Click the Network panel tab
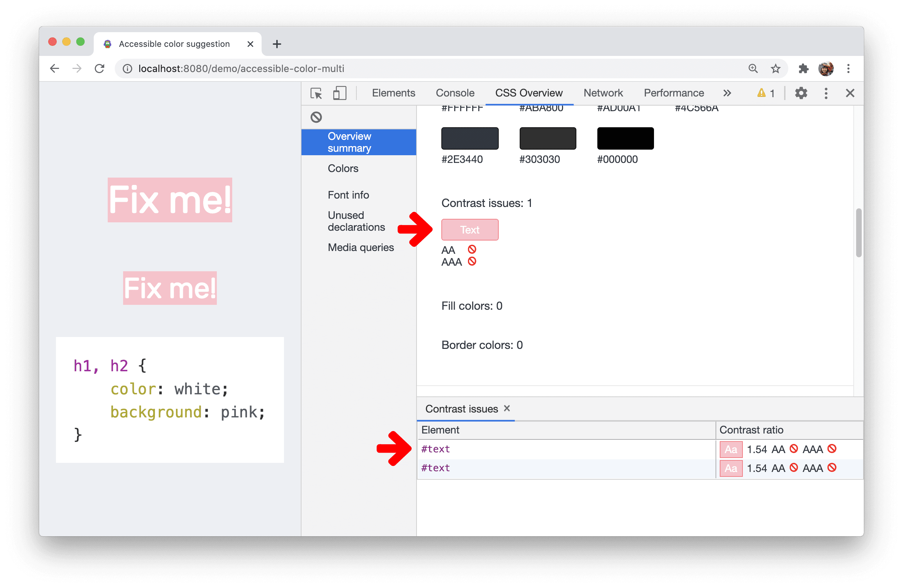This screenshot has width=903, height=588. coord(602,92)
